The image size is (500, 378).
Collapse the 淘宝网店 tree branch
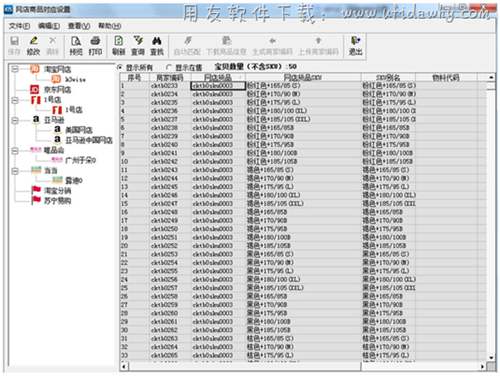(15, 69)
